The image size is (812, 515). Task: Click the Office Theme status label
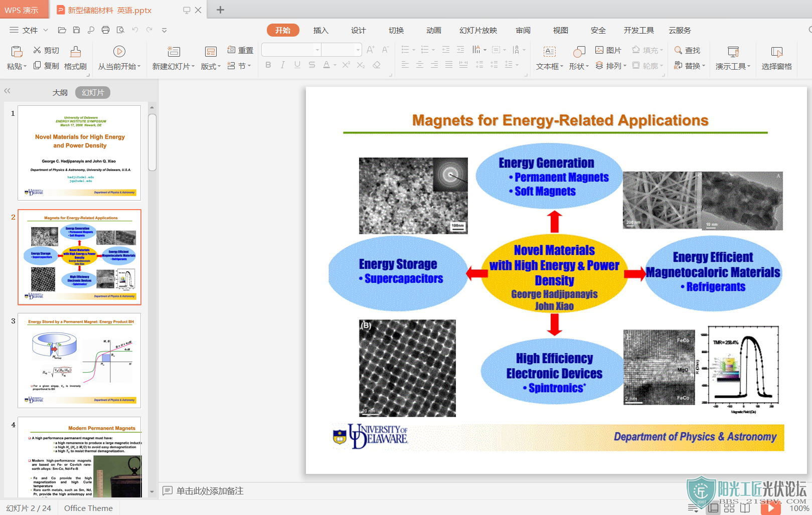88,508
